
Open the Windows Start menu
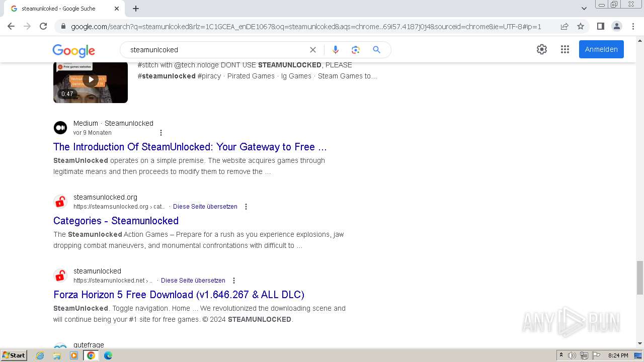(14, 355)
